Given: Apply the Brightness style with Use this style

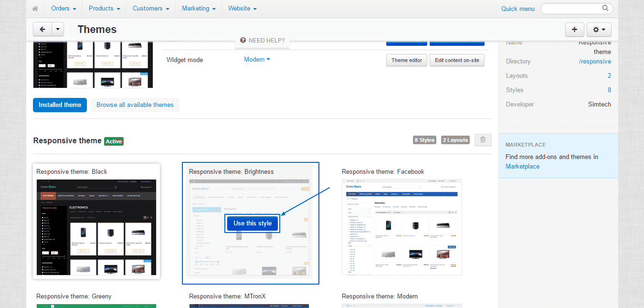Looking at the screenshot, I should 252,223.
